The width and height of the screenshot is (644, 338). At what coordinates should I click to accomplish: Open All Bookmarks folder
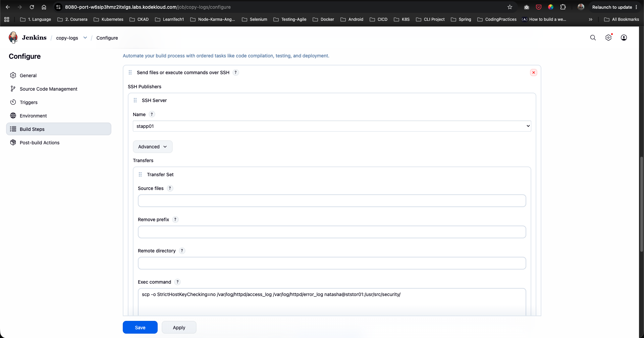[622, 19]
